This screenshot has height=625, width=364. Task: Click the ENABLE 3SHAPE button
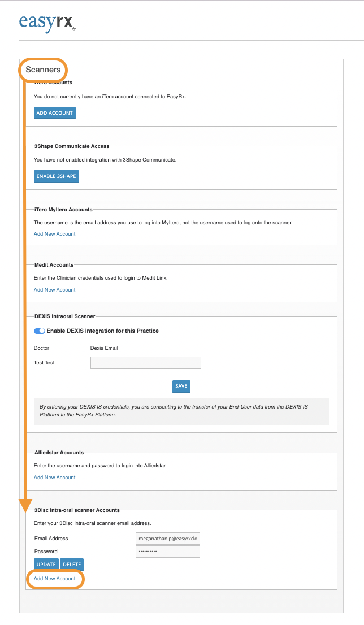pyautogui.click(x=56, y=176)
